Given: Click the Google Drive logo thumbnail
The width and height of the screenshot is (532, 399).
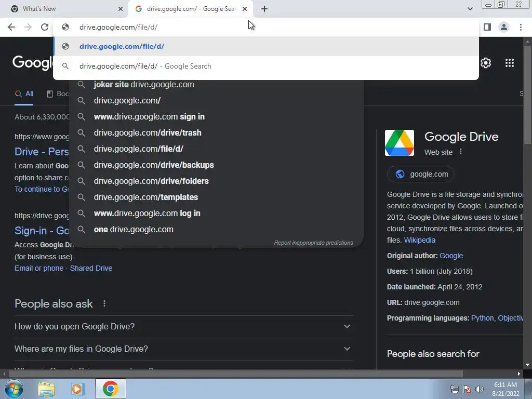Looking at the screenshot, I should (400, 143).
